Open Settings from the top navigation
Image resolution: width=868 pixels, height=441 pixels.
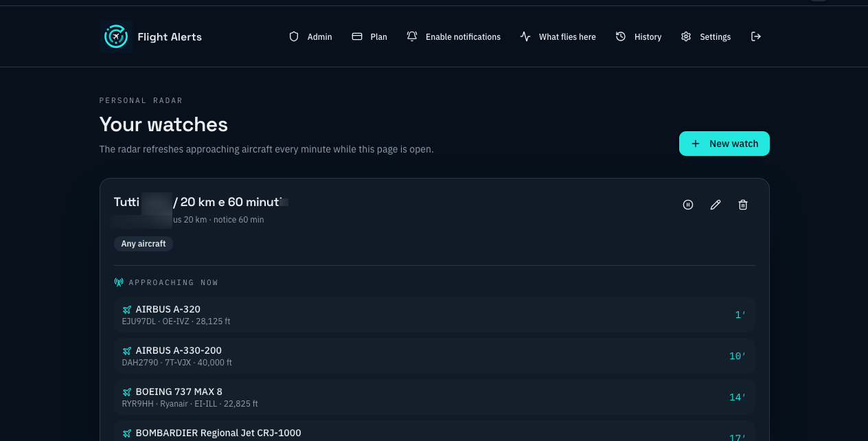tap(706, 36)
